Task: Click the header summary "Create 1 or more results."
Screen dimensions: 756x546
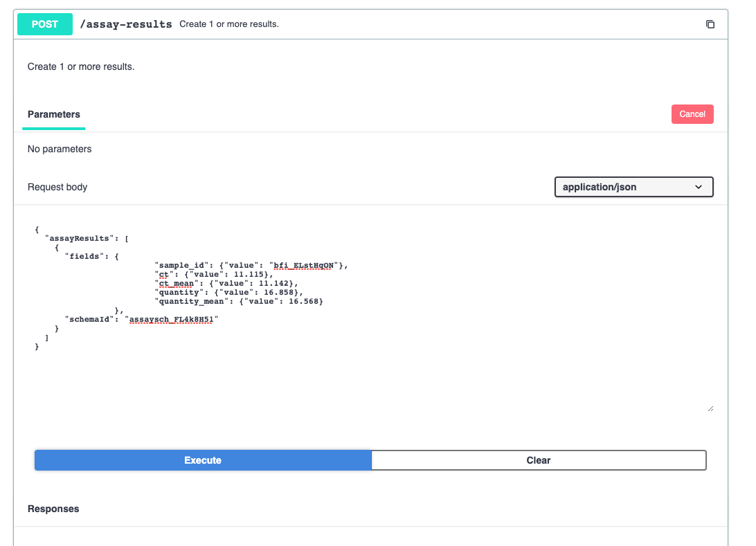Action: click(x=229, y=24)
